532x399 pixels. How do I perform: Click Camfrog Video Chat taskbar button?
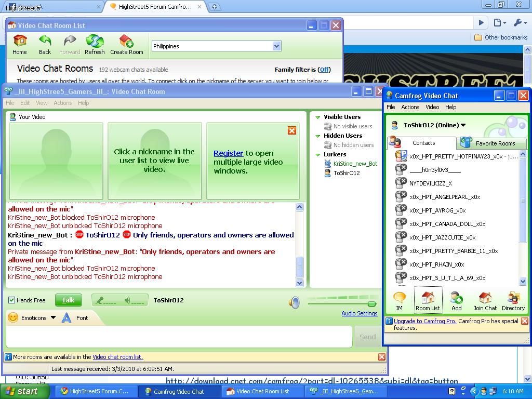(179, 391)
